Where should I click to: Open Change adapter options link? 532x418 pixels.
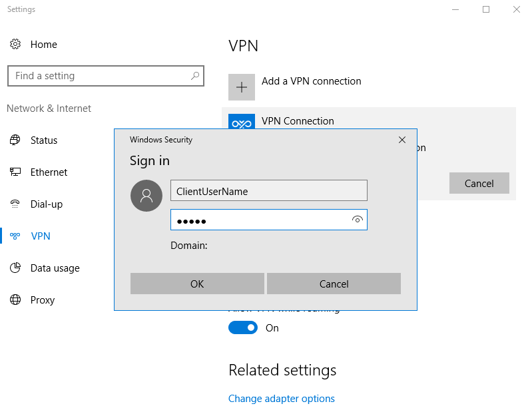(x=281, y=399)
